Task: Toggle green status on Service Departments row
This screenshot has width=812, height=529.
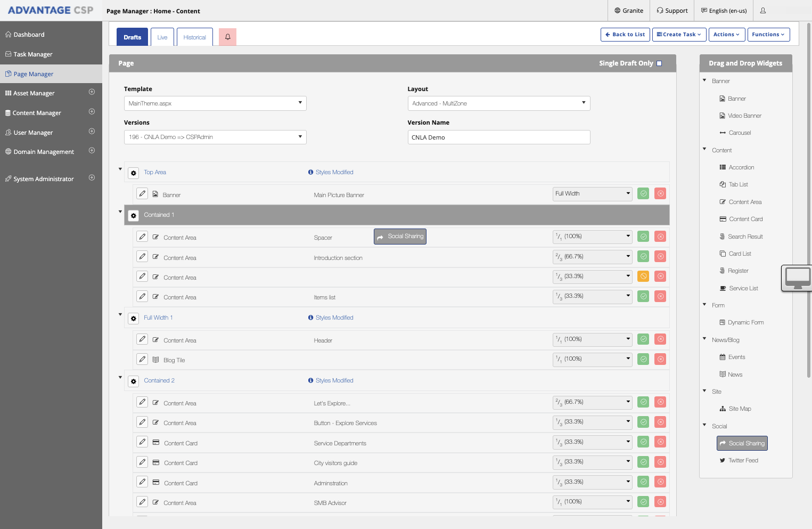Action: [643, 442]
